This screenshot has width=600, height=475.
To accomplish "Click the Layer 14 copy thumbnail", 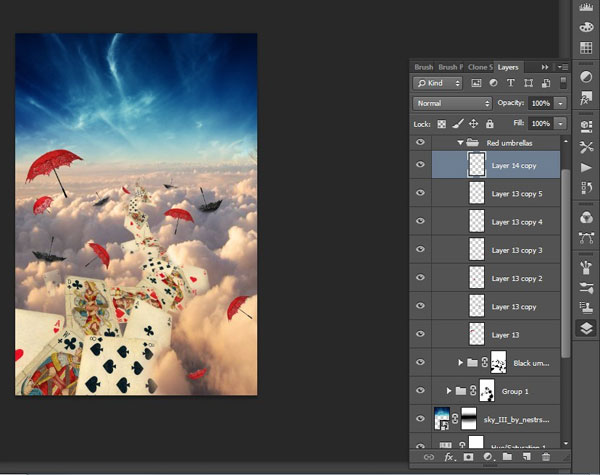I will [x=477, y=165].
